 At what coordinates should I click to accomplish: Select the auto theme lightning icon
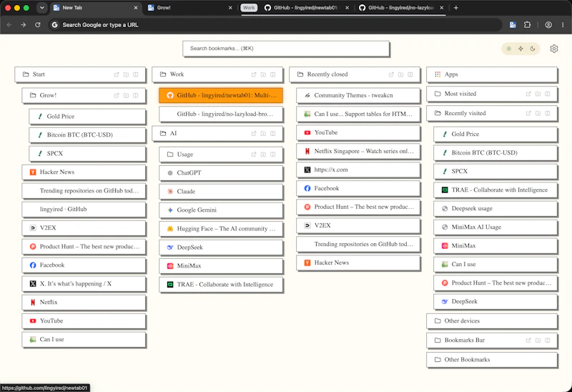click(x=521, y=49)
